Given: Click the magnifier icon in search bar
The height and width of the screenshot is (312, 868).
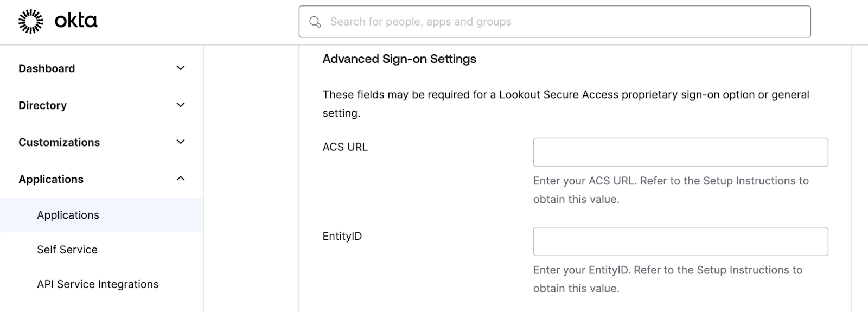Looking at the screenshot, I should coord(315,22).
